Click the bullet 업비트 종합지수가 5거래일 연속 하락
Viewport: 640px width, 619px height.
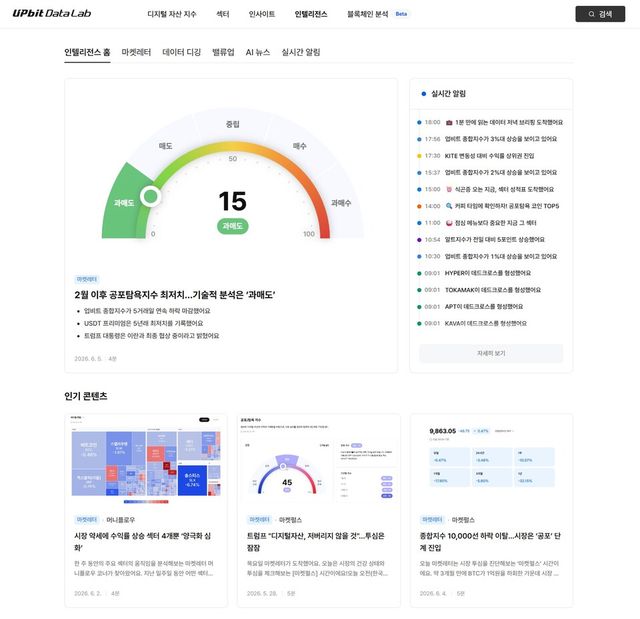(147, 311)
